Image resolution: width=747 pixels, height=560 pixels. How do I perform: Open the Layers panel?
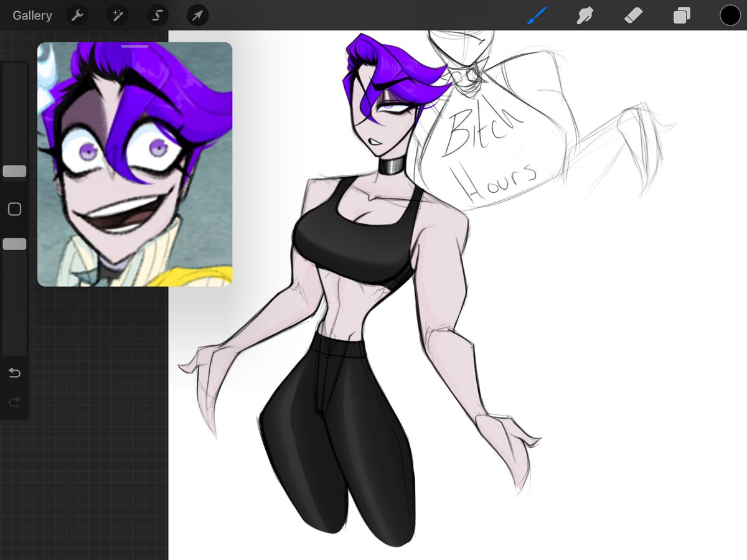681,15
